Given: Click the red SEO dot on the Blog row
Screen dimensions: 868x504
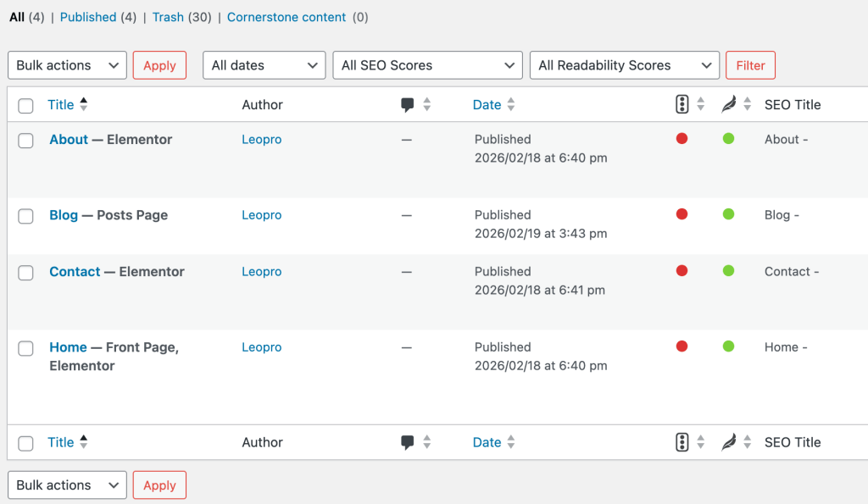Looking at the screenshot, I should pyautogui.click(x=682, y=214).
